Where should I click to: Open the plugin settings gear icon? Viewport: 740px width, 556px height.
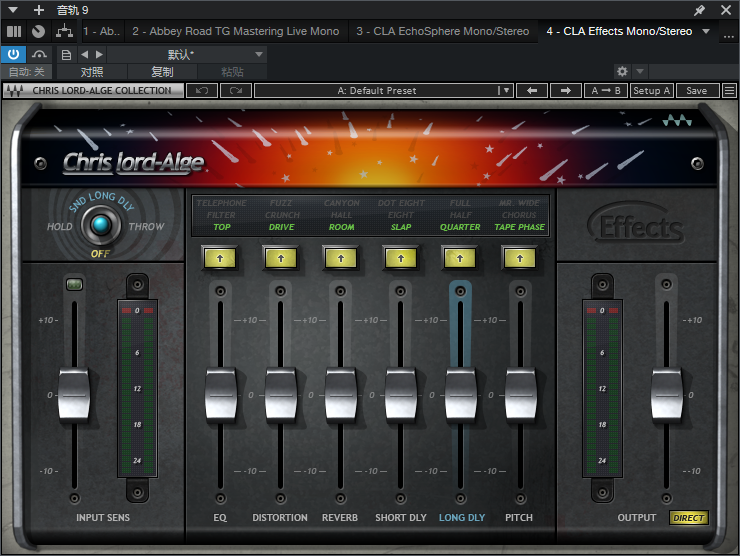coord(622,71)
